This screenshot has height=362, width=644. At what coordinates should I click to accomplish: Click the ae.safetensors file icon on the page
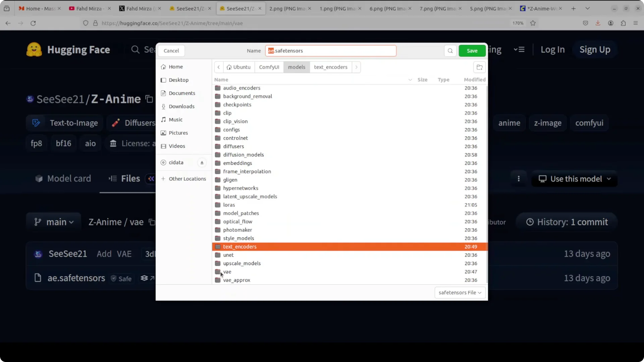38,278
